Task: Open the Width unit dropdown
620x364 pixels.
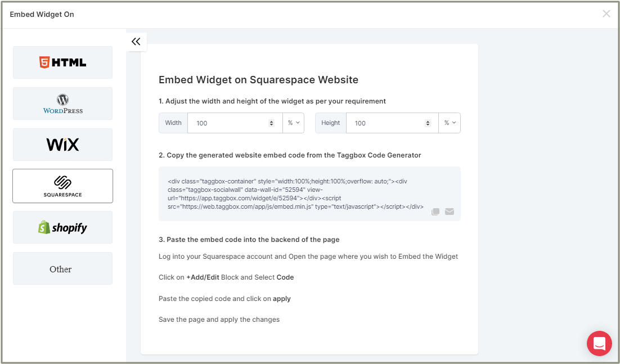Action: coord(293,123)
